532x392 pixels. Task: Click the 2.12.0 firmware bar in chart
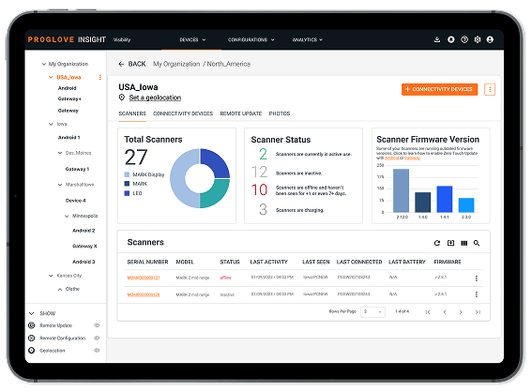401,190
